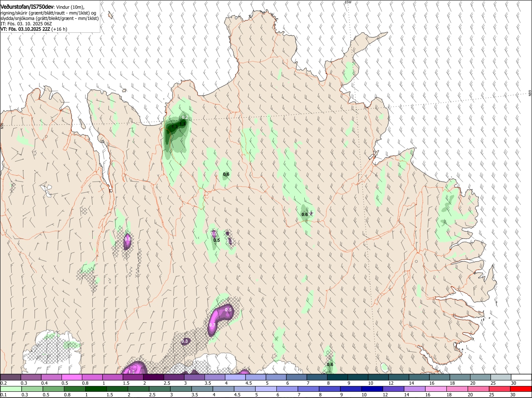This screenshot has width=532, height=398.
Task: Pick upper legend swatch starting at 8
Action: pos(337,377)
